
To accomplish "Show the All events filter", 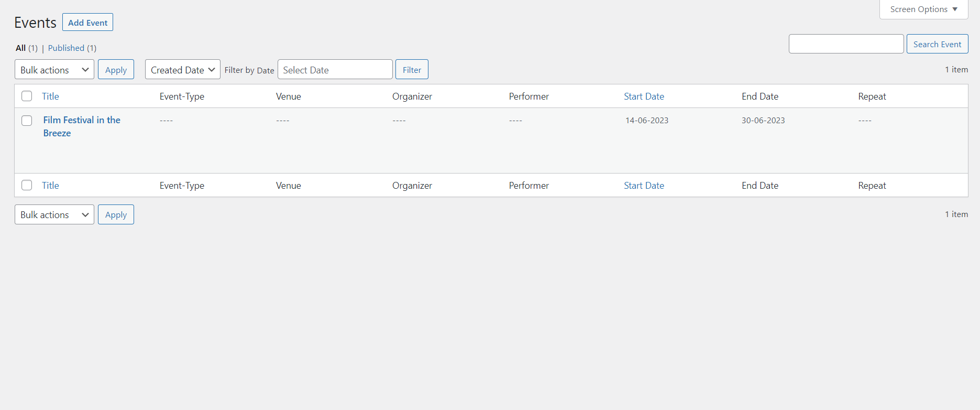I will 21,48.
